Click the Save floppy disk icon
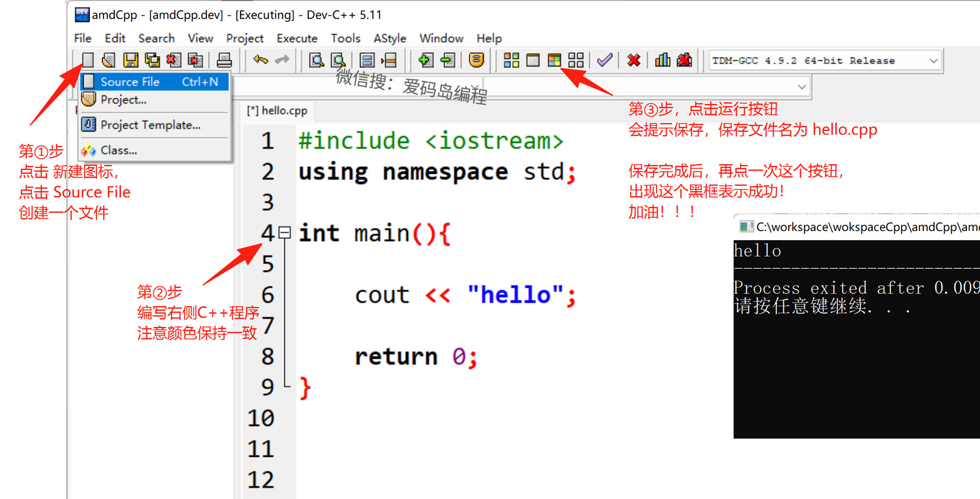980x499 pixels. click(131, 60)
